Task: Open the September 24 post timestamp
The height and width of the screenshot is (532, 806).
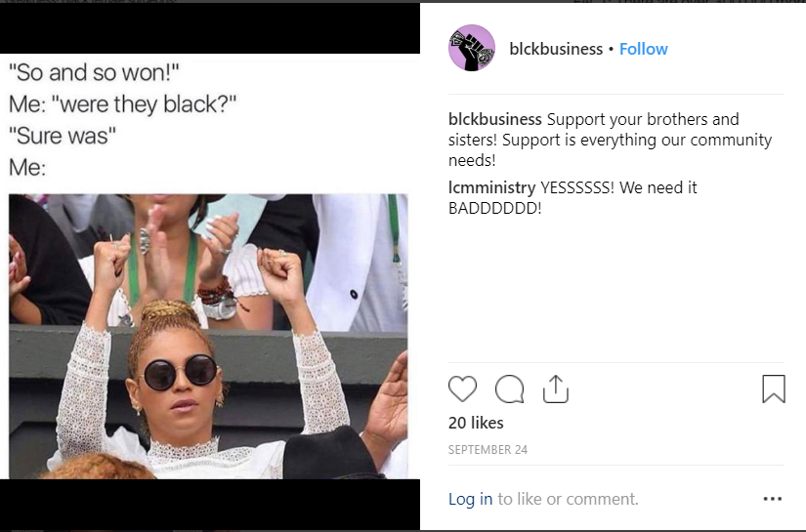Action: (x=488, y=449)
